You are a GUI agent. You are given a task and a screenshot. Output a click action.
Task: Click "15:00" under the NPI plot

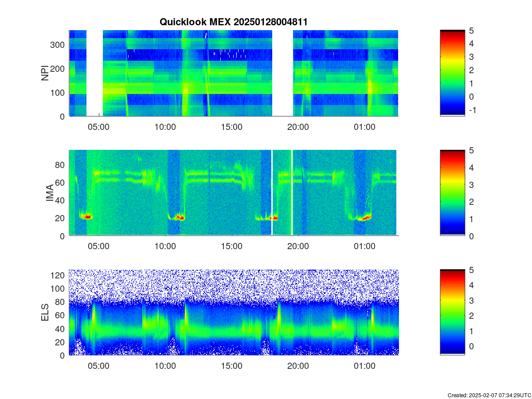click(231, 127)
